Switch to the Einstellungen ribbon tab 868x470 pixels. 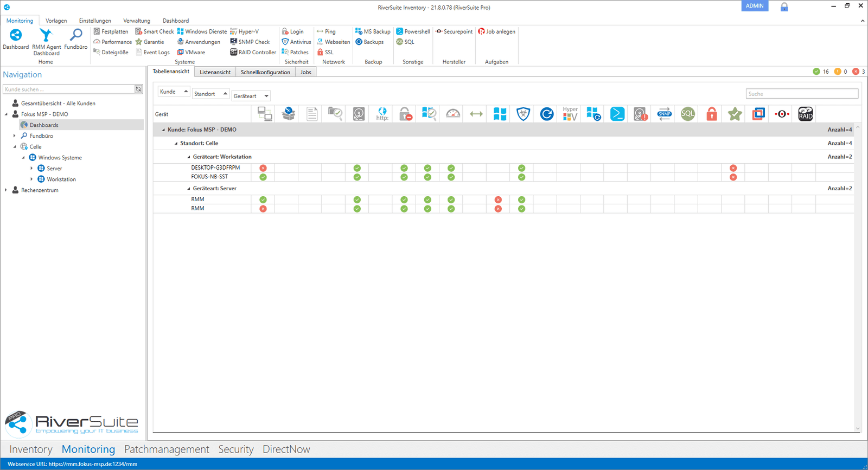click(x=95, y=21)
